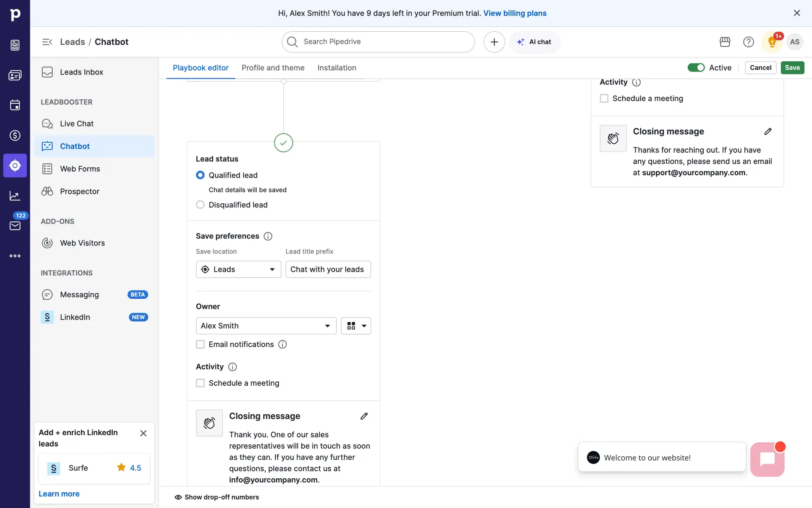Check Schedule a meeting under Owner section
This screenshot has height=508, width=812.
tap(200, 383)
